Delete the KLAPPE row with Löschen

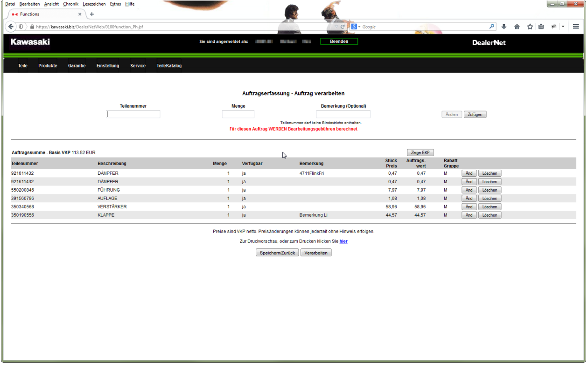490,215
